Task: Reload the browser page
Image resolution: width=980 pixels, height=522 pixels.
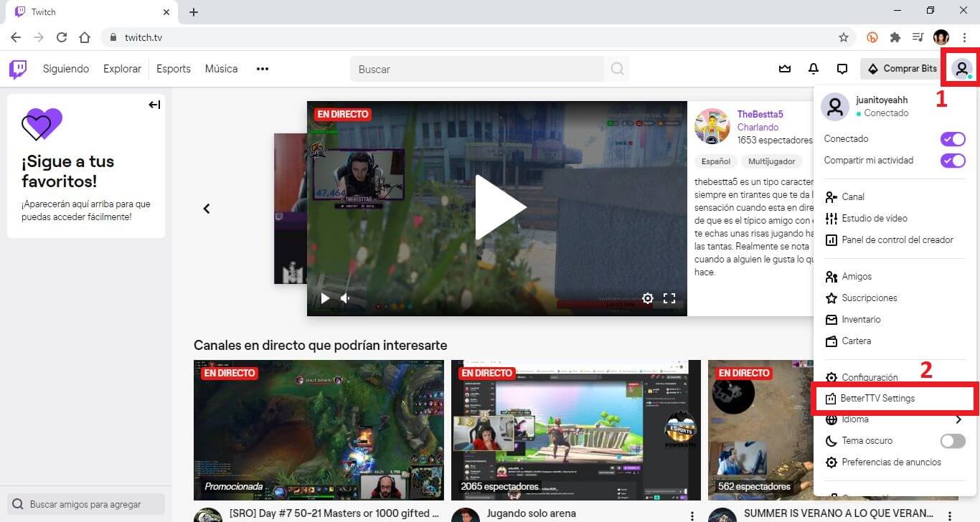Action: 62,37
